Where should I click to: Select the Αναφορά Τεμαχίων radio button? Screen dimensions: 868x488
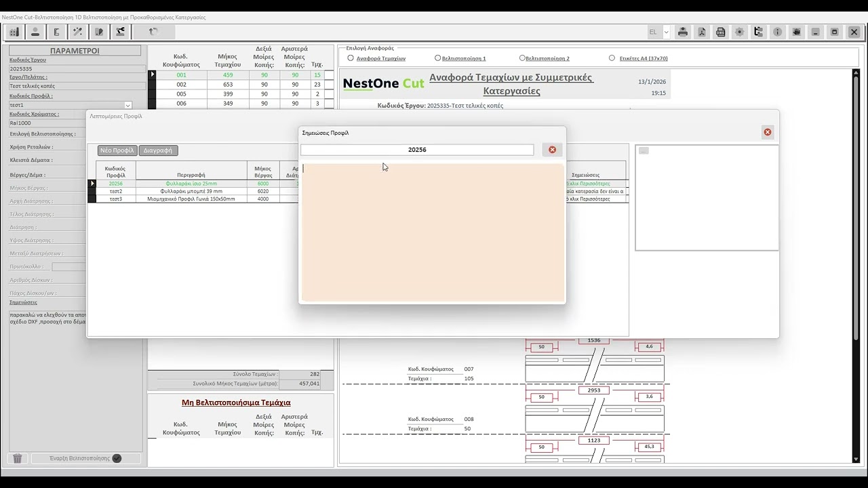click(x=351, y=58)
